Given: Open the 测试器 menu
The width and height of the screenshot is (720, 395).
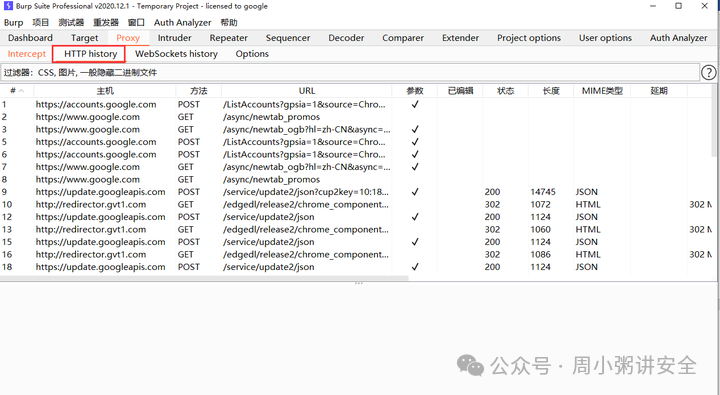Looking at the screenshot, I should pyautogui.click(x=71, y=23).
